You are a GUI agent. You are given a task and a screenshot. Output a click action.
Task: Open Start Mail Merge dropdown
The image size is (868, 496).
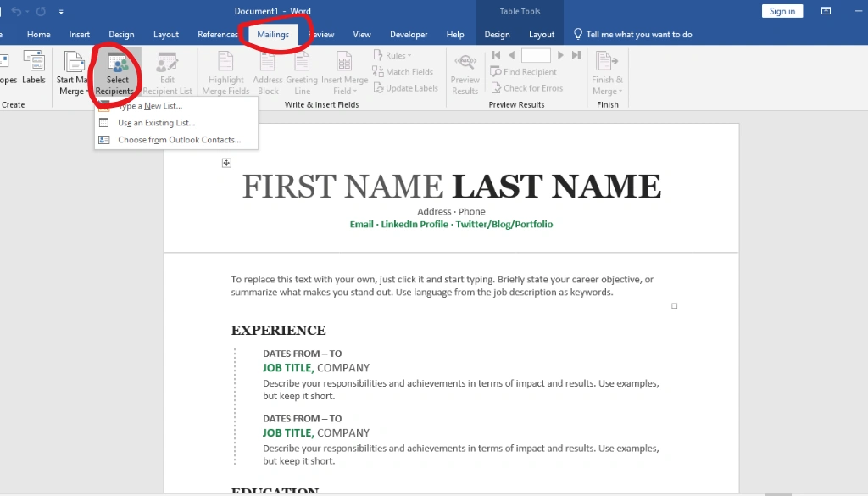(x=72, y=73)
